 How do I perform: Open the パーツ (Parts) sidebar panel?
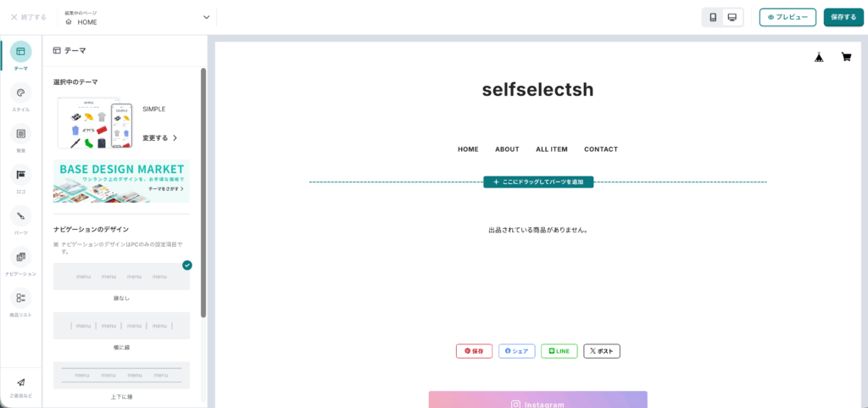21,216
